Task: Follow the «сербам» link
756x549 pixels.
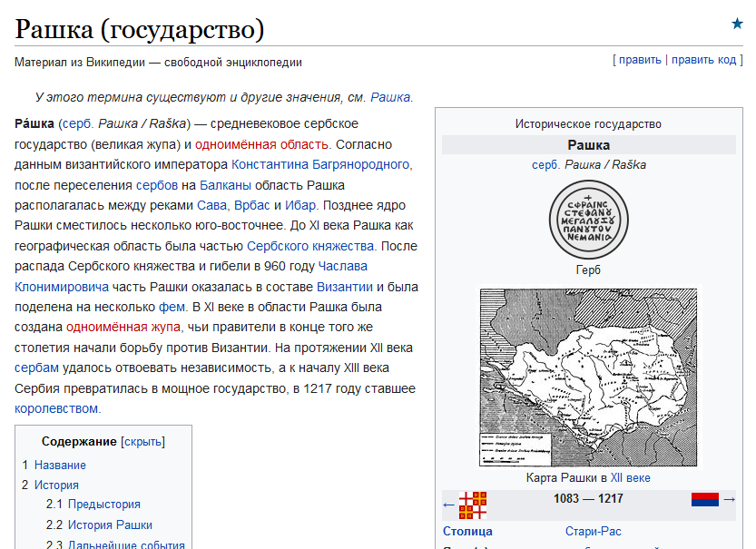Action: (36, 368)
